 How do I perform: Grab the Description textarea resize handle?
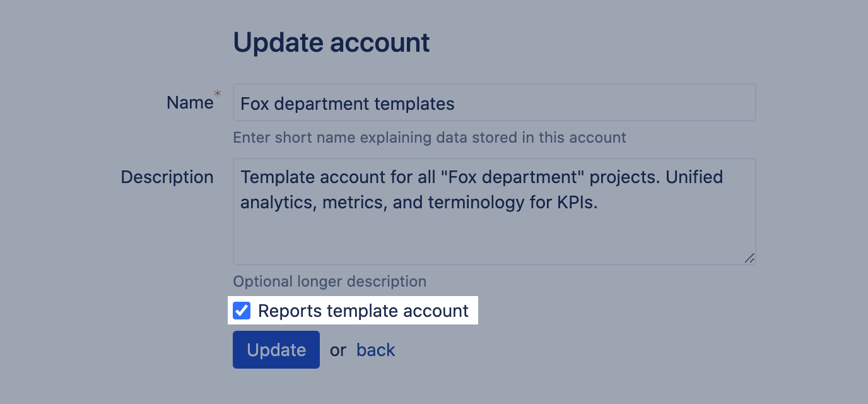point(749,258)
